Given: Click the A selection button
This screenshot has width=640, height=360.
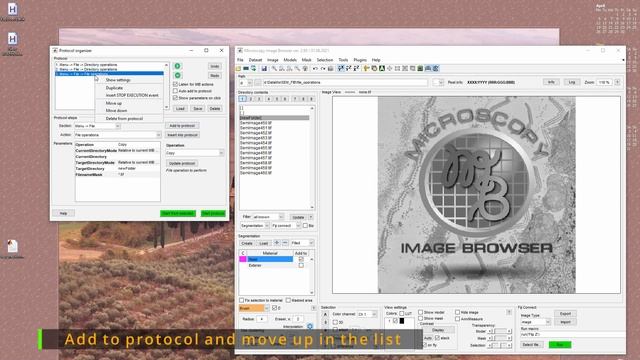Looking at the screenshot, I should (x=325, y=314).
